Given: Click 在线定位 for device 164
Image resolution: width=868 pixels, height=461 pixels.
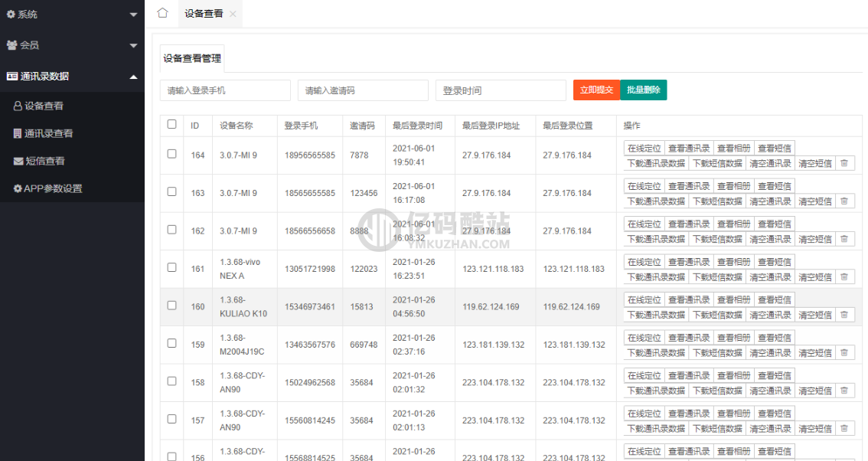Looking at the screenshot, I should pyautogui.click(x=644, y=149).
